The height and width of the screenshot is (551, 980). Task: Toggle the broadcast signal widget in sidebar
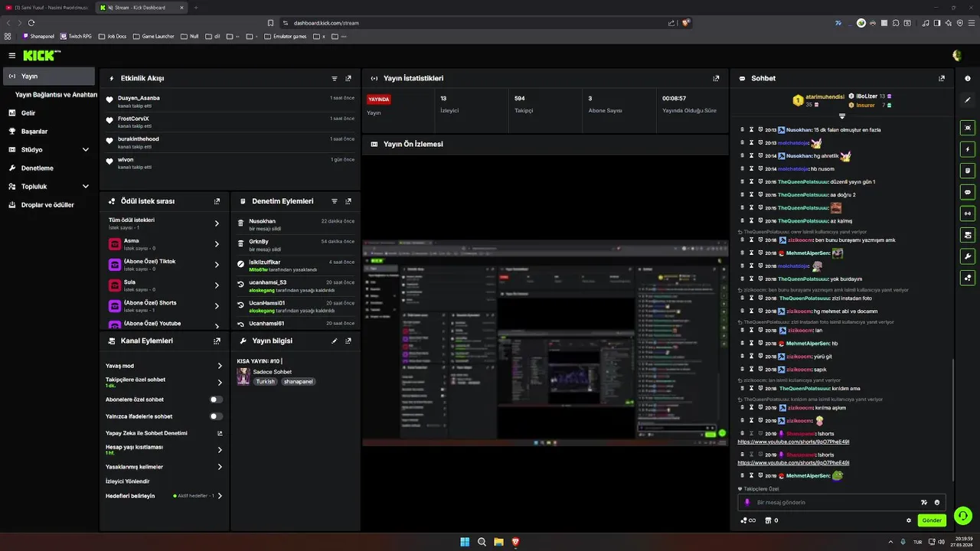click(x=968, y=214)
